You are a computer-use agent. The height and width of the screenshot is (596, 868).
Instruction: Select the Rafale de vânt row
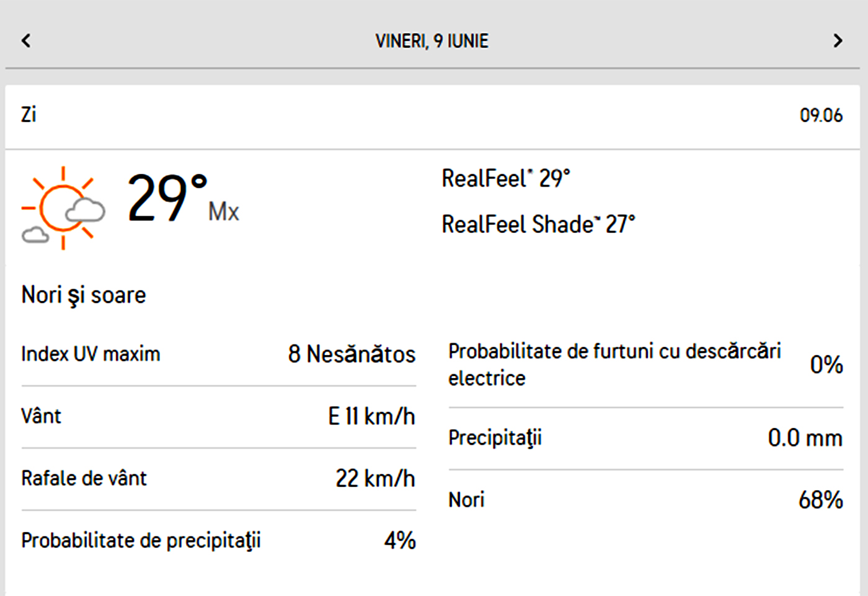coord(84,478)
